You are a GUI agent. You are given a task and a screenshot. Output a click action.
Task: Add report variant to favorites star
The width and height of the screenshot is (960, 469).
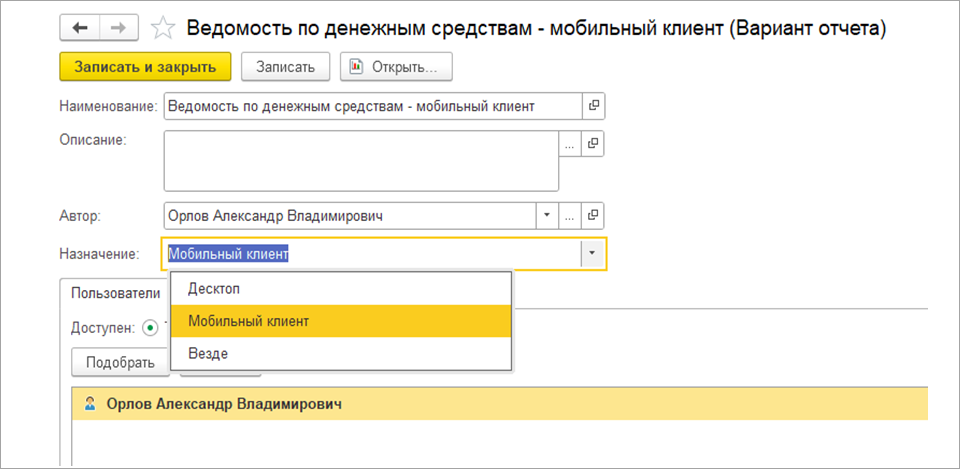pyautogui.click(x=161, y=30)
